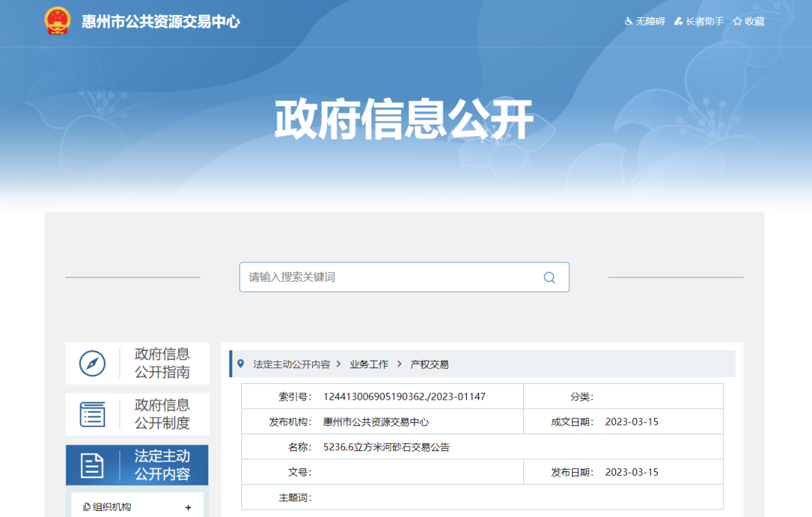The image size is (812, 517).
Task: Open 政府信息公开制度 sidebar tab
Action: (162, 414)
